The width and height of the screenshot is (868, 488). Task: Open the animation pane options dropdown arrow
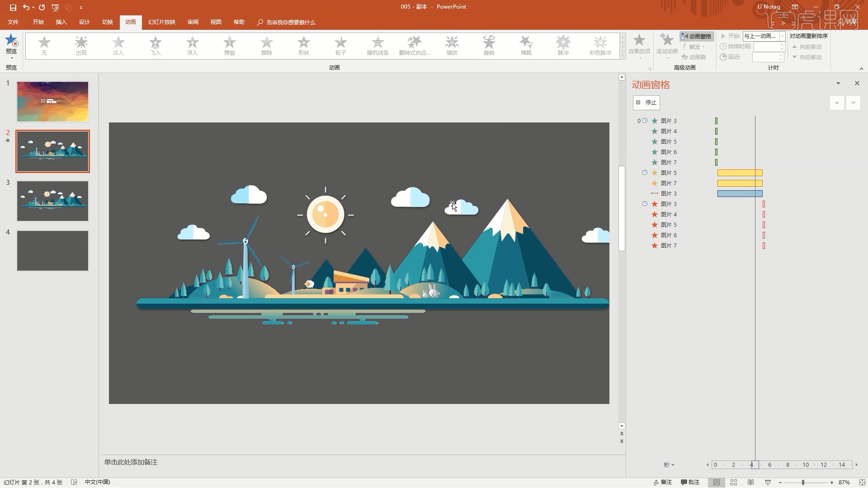point(838,84)
